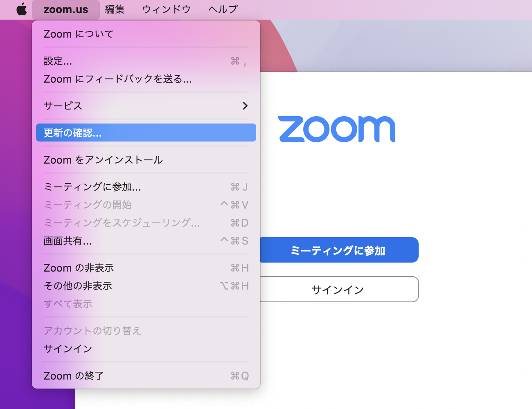Open the ヘルプ menu
The image size is (532, 409).
[223, 9]
